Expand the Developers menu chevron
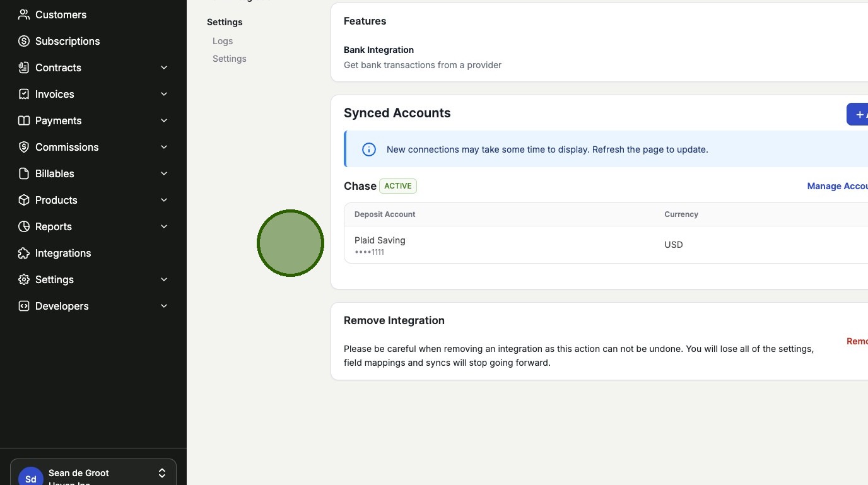The image size is (868, 485). pyautogui.click(x=164, y=306)
